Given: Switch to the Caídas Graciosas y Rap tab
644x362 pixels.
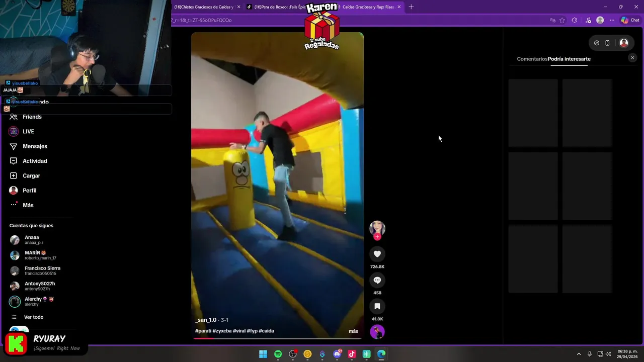Looking at the screenshot, I should click(367, 7).
